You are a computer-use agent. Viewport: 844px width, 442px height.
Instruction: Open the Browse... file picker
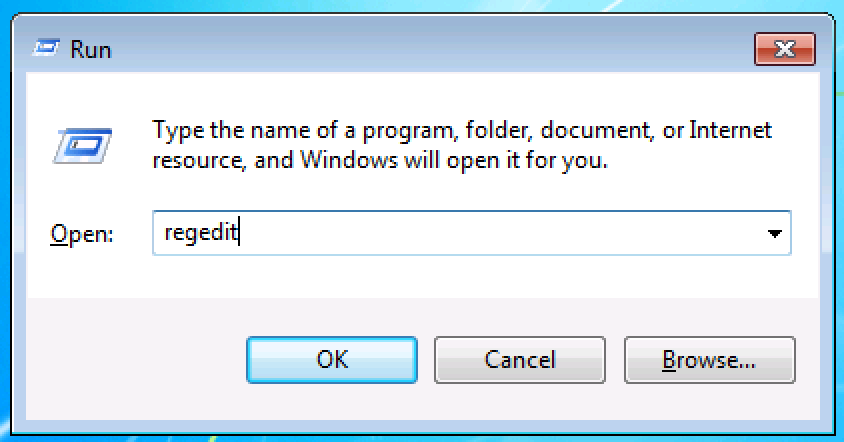point(709,360)
